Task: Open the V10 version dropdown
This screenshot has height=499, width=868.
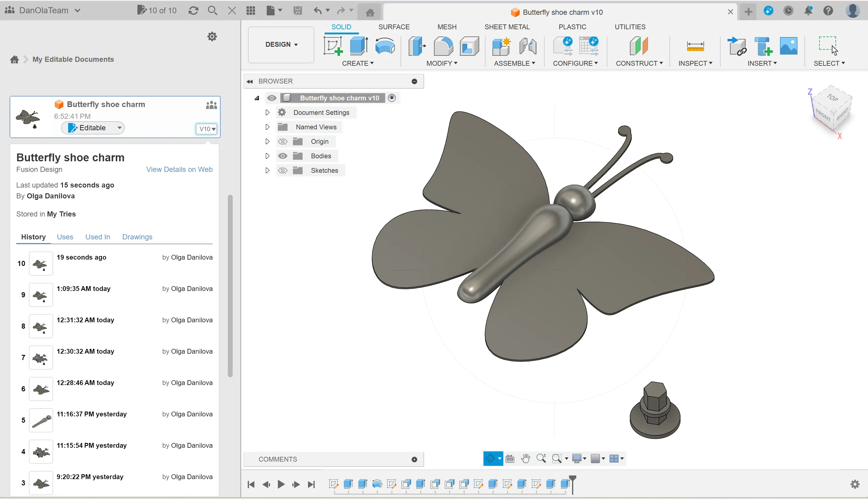Action: coord(206,129)
